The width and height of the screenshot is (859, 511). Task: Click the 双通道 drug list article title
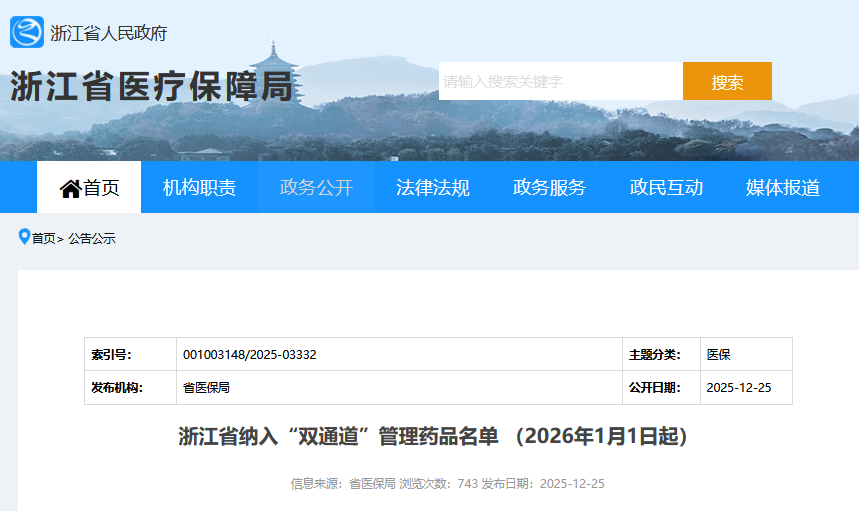click(x=433, y=437)
